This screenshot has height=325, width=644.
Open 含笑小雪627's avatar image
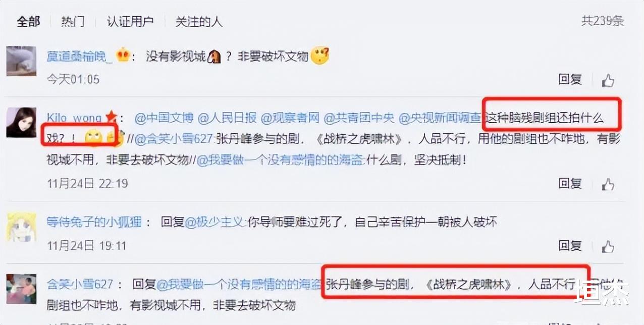point(21,289)
